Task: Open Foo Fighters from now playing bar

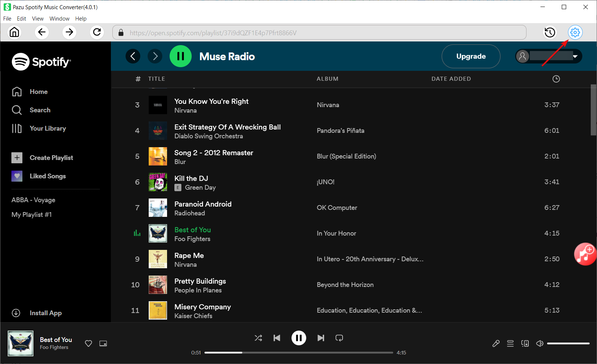Action: point(54,347)
